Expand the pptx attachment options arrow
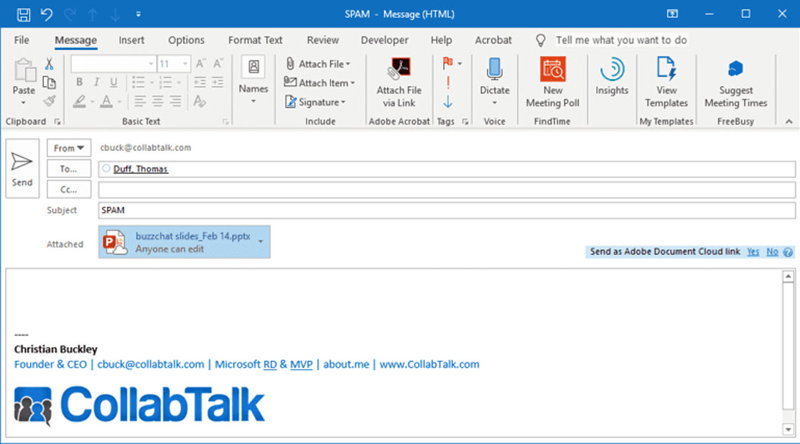The image size is (800, 444). 261,242
